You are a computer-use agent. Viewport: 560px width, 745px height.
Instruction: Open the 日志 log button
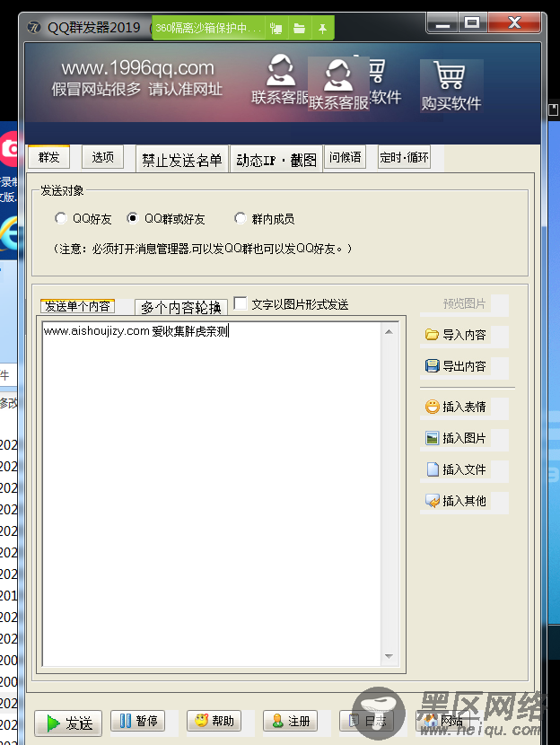pos(366,721)
